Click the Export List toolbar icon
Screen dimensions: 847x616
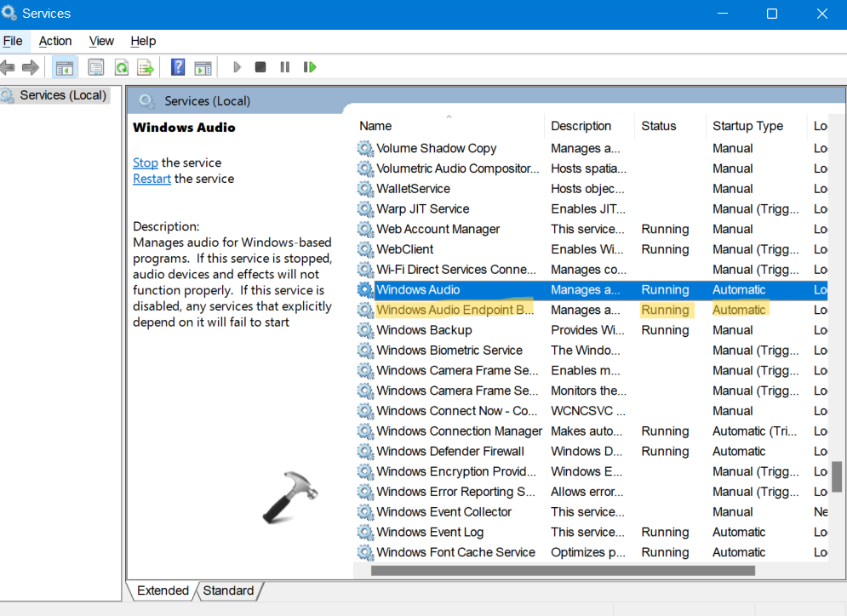coord(146,67)
